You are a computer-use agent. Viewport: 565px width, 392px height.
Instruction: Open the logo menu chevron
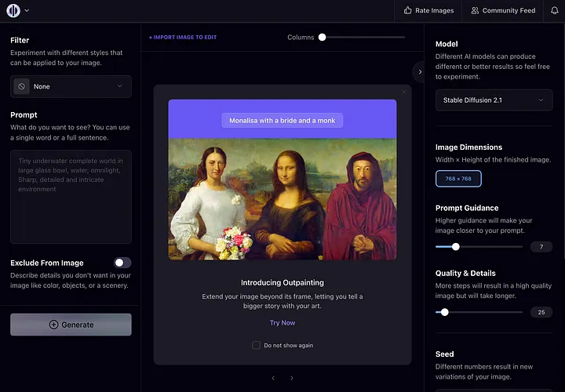click(27, 10)
